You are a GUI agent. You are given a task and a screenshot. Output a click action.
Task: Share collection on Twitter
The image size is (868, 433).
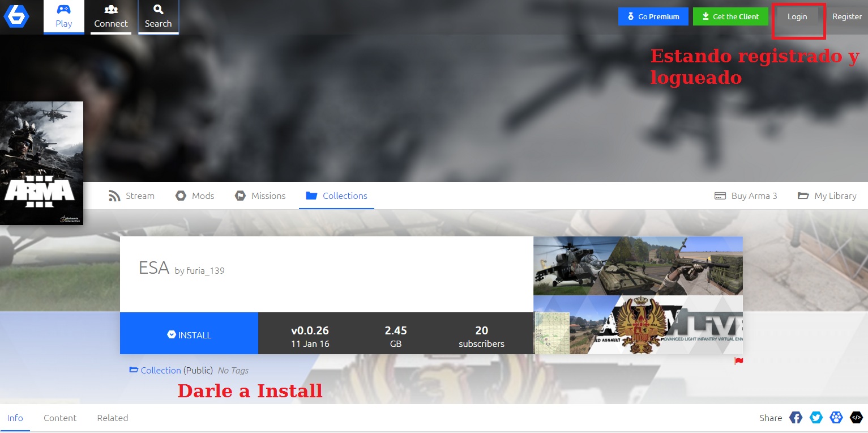coord(816,418)
